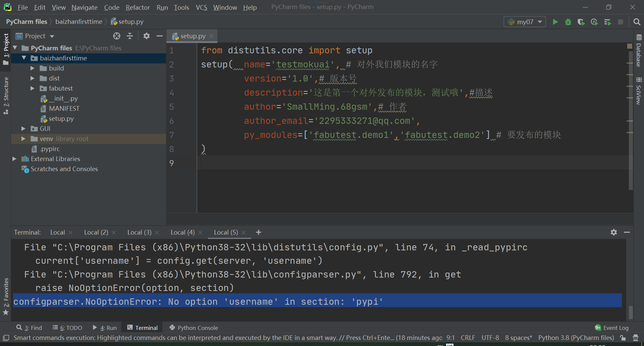This screenshot has height=346, width=644.
Task: Expand the GUI folder
Action: coord(23,129)
